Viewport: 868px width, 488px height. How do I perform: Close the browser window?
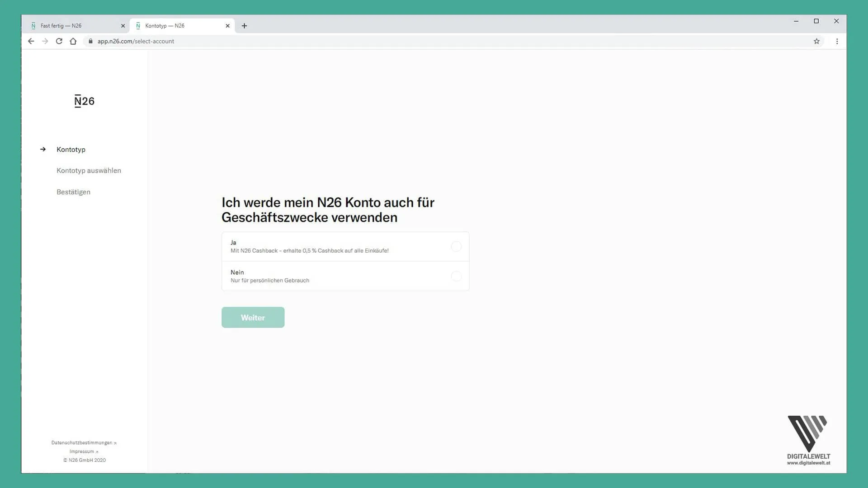(x=836, y=21)
